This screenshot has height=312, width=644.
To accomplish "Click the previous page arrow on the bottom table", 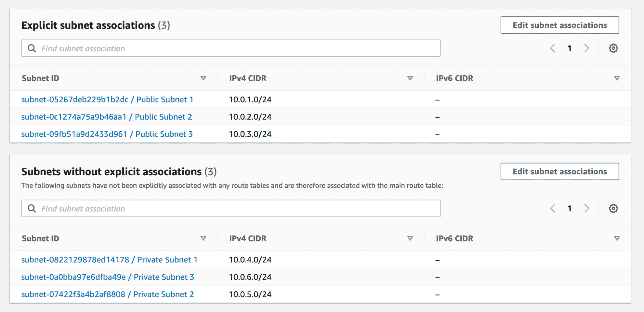I will [x=553, y=208].
